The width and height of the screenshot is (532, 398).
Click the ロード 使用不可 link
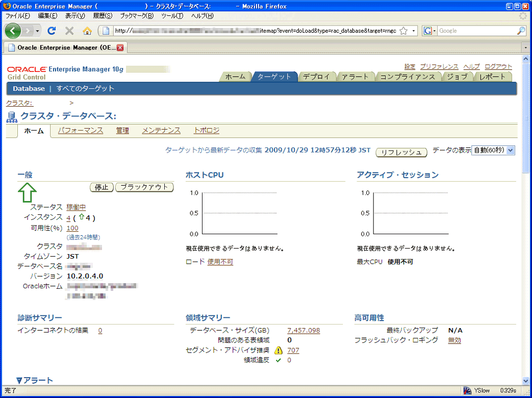tap(220, 262)
